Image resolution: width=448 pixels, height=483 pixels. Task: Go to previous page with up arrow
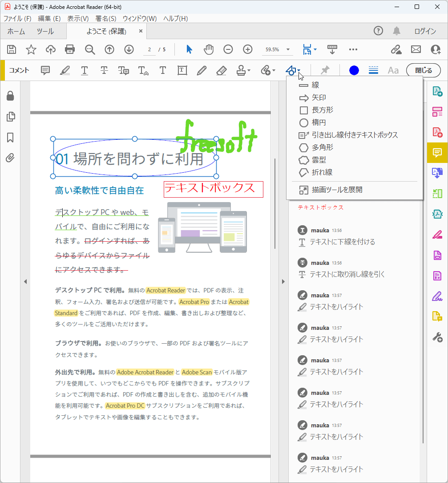coord(109,49)
